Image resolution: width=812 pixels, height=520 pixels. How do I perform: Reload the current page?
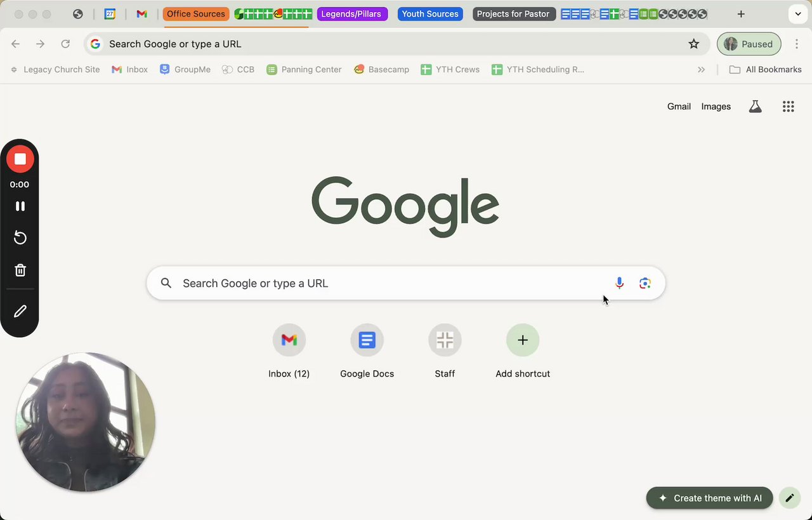pos(65,44)
